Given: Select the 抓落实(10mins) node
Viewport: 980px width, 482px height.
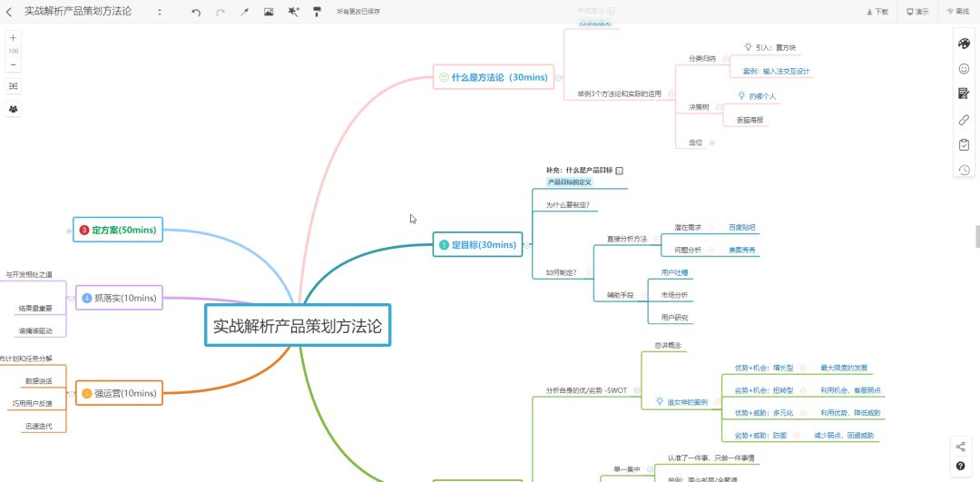Looking at the screenshot, I should click(119, 298).
